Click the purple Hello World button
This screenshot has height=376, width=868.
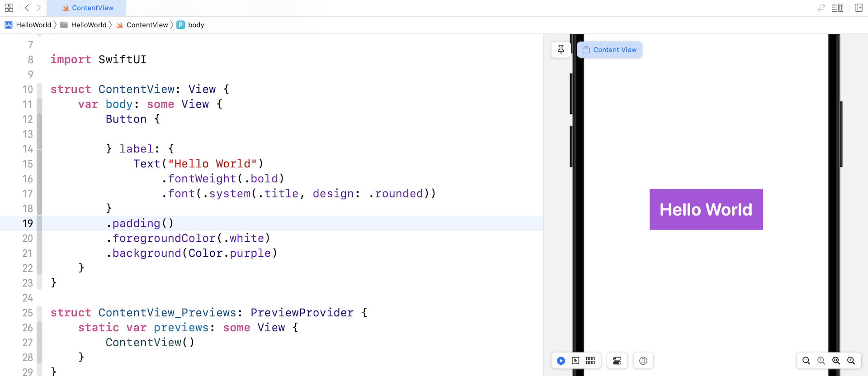(x=706, y=209)
